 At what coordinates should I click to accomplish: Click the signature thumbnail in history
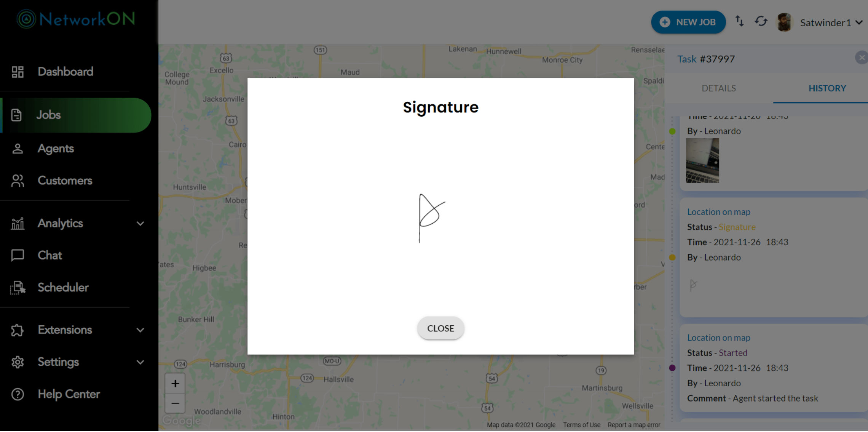point(694,284)
